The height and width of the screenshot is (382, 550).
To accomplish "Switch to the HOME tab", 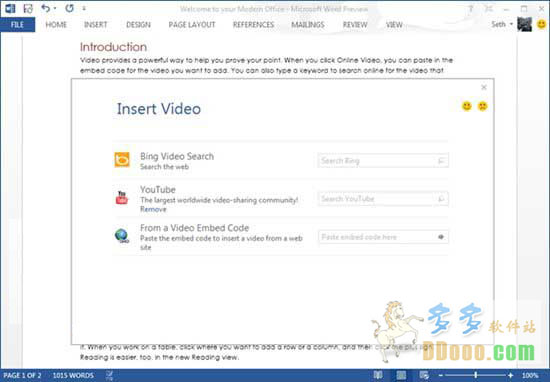I will [56, 25].
